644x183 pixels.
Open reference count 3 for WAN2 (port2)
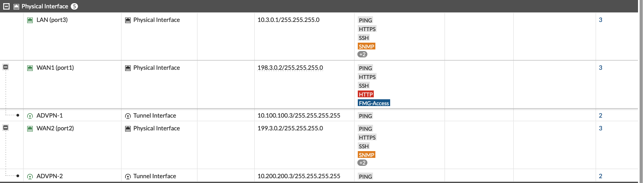pos(600,128)
